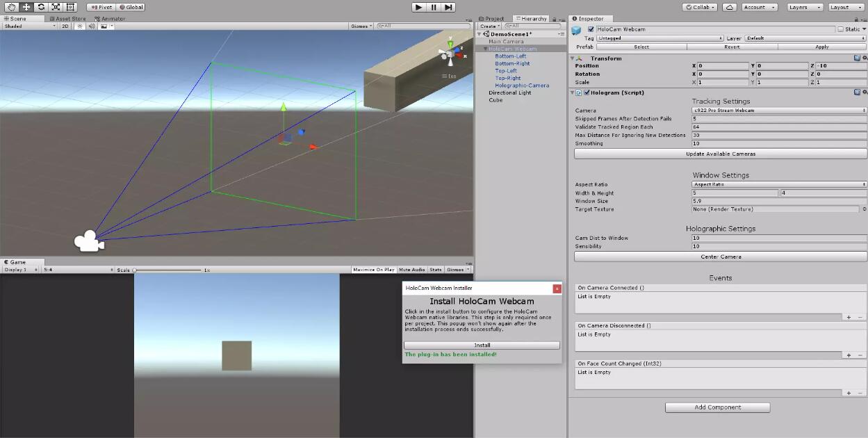Click the orientation gizmo in Scene view
The image size is (868, 438).
click(x=450, y=54)
